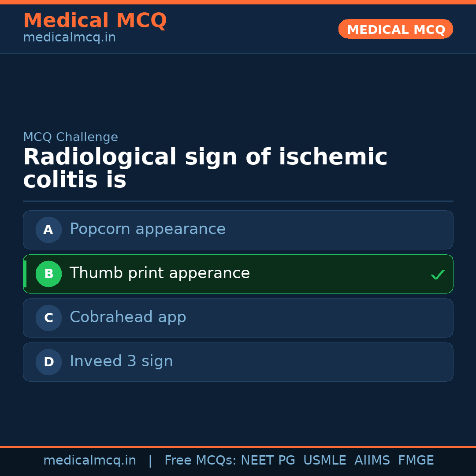Image resolution: width=476 pixels, height=476 pixels.
Task: Click the header medicalmcq.in link
Action: click(x=69, y=37)
